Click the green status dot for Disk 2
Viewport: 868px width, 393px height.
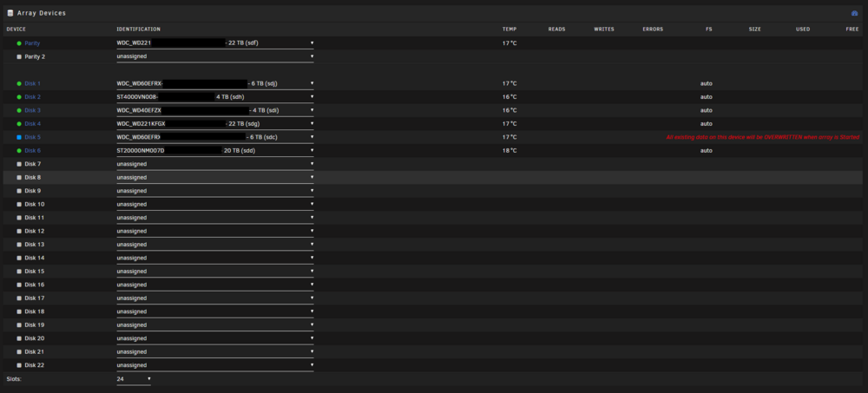pos(19,97)
